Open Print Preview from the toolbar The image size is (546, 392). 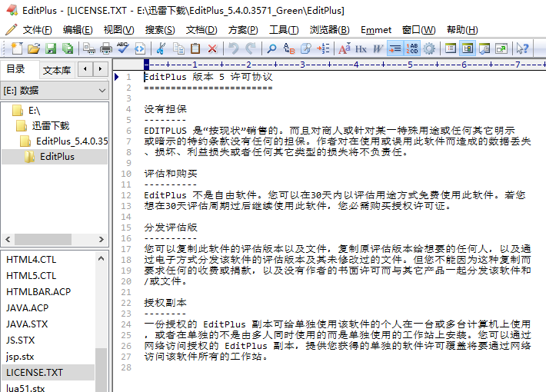(x=89, y=48)
